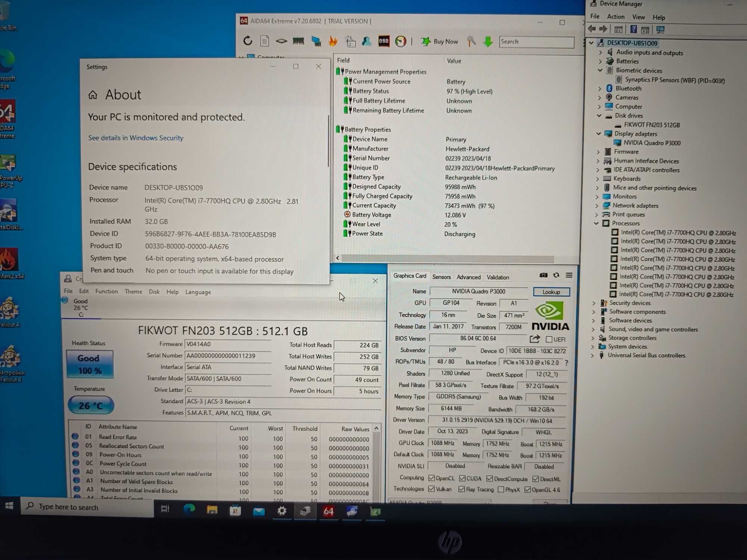Toggle the CUDA checkbox
The image size is (747, 560).
[x=462, y=478]
